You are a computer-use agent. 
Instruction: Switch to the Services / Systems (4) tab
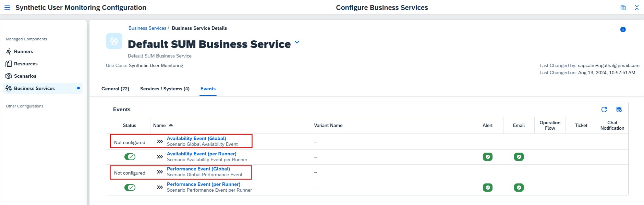[165, 89]
